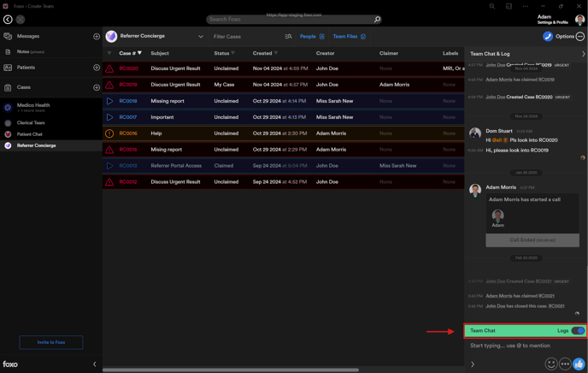Click Adam Morris's avatar in chat
Screen dimensions: 588x373
point(475,190)
